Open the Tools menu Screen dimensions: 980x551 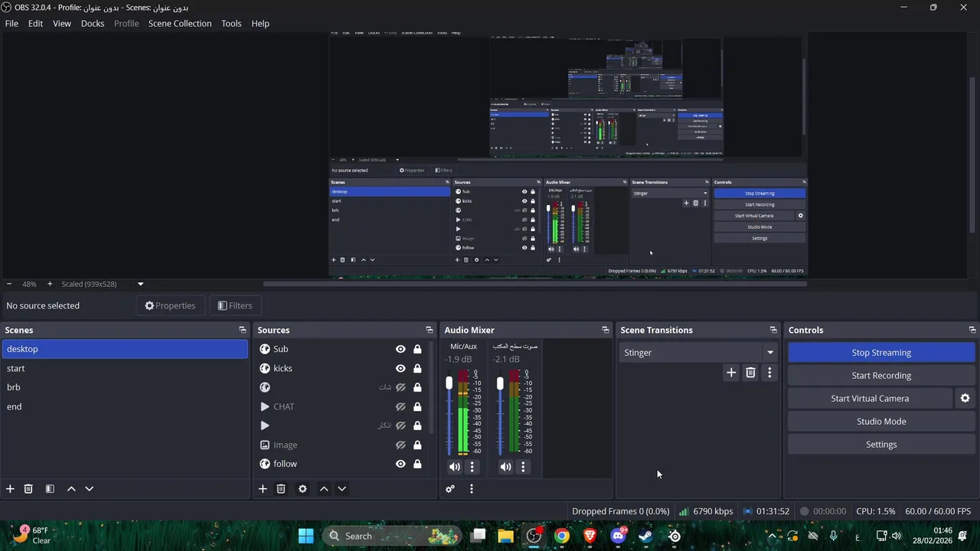click(231, 24)
